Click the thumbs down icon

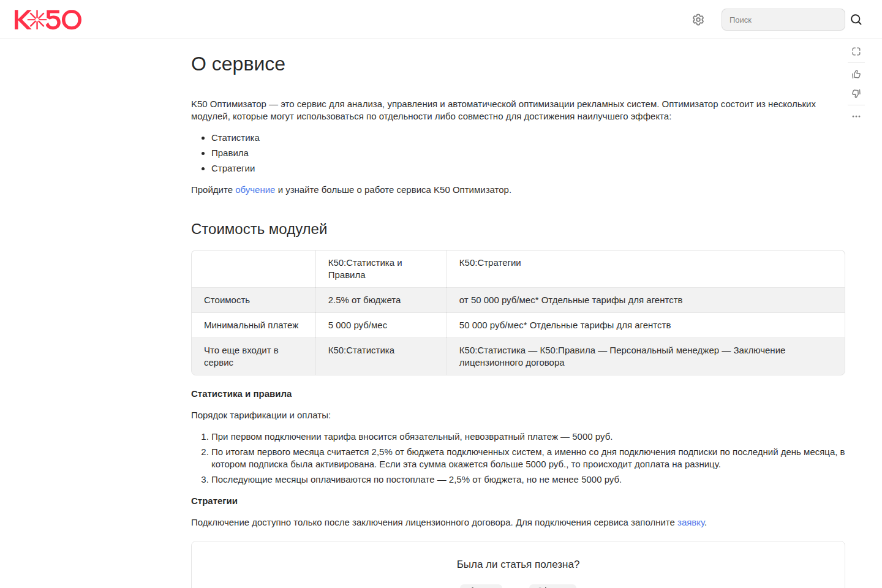click(856, 94)
